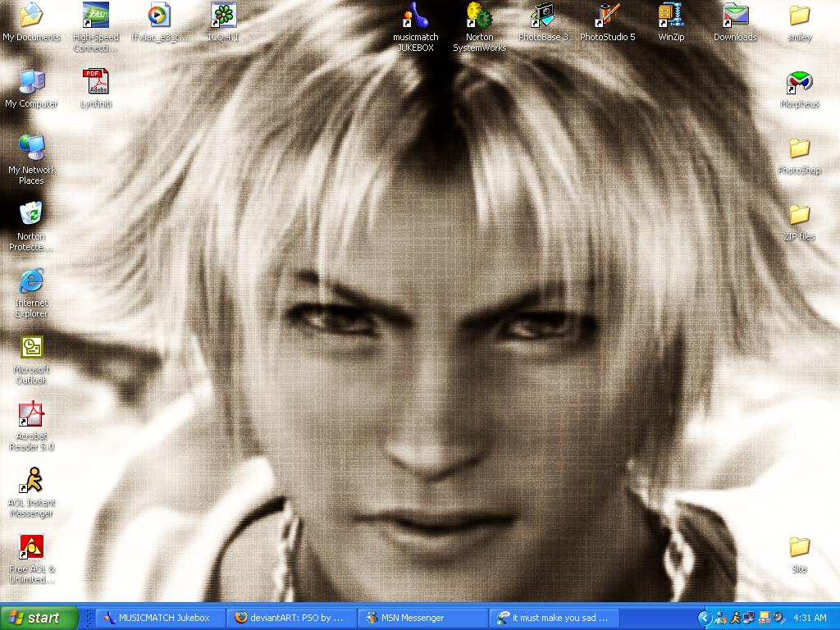Select the AOL Instant Messenger desktop shortcut

[x=32, y=480]
